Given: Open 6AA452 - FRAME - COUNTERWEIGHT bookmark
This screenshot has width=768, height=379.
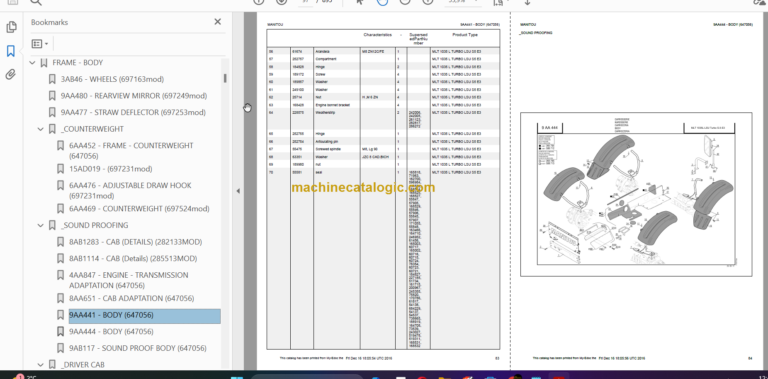Looking at the screenshot, I should coord(131,151).
